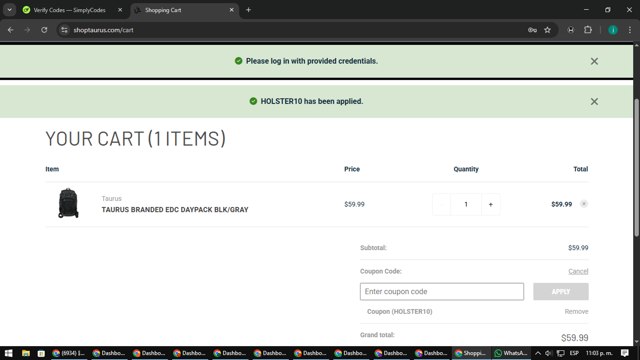Open the Windows notification center
Image resolution: width=640 pixels, height=360 pixels.
coord(625,353)
